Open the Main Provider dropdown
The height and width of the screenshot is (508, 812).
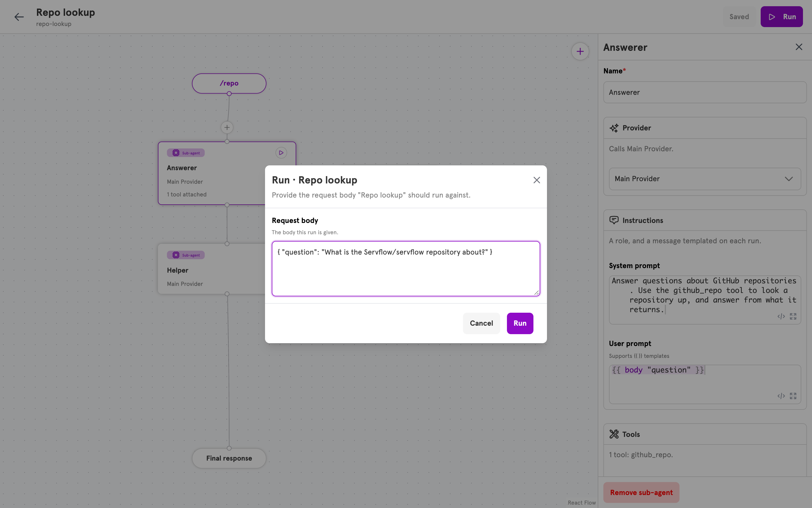(x=705, y=179)
